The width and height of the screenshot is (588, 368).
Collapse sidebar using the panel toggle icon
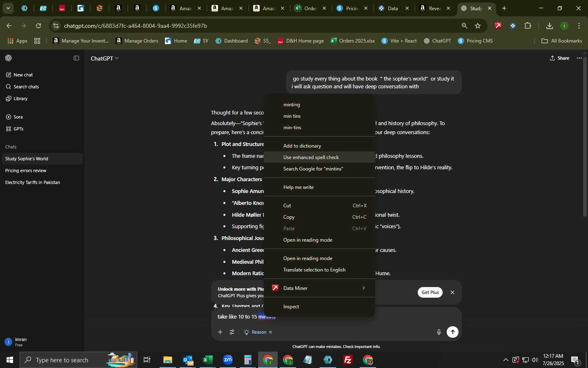pyautogui.click(x=76, y=58)
